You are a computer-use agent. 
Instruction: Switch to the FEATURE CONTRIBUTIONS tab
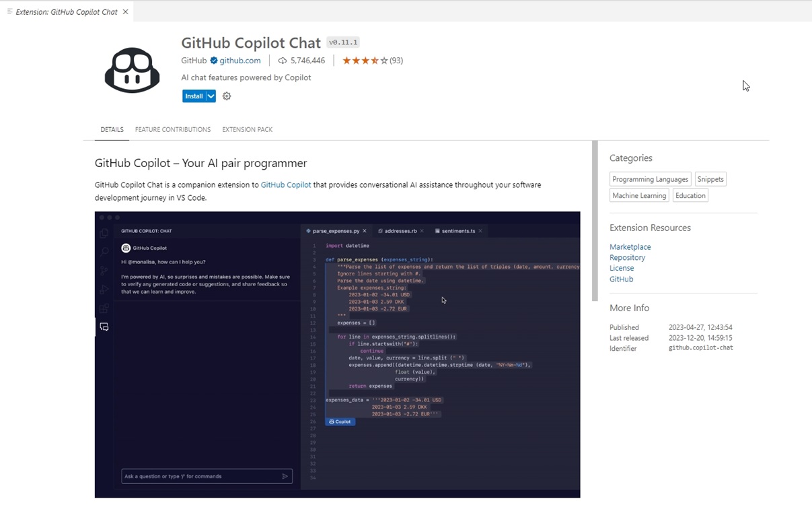(x=172, y=129)
